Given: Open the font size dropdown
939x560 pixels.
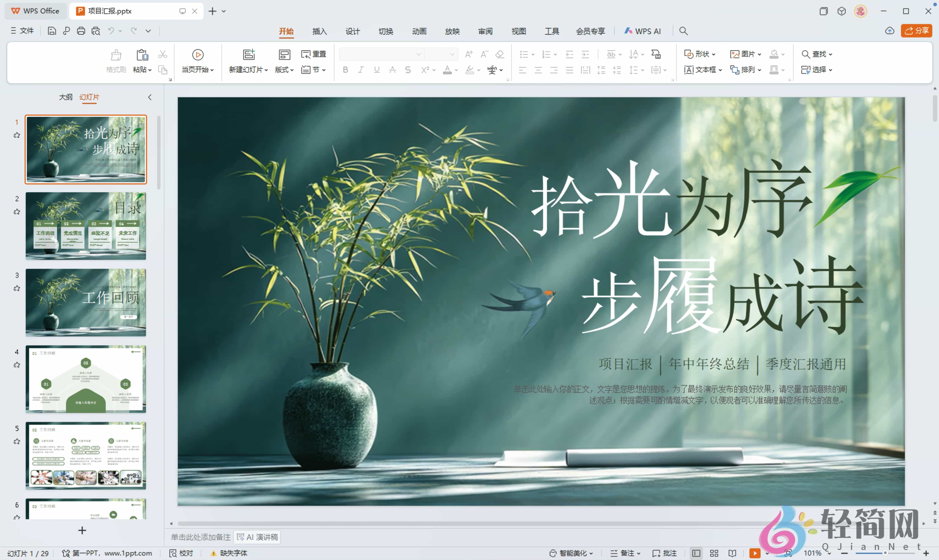Looking at the screenshot, I should tap(453, 54).
